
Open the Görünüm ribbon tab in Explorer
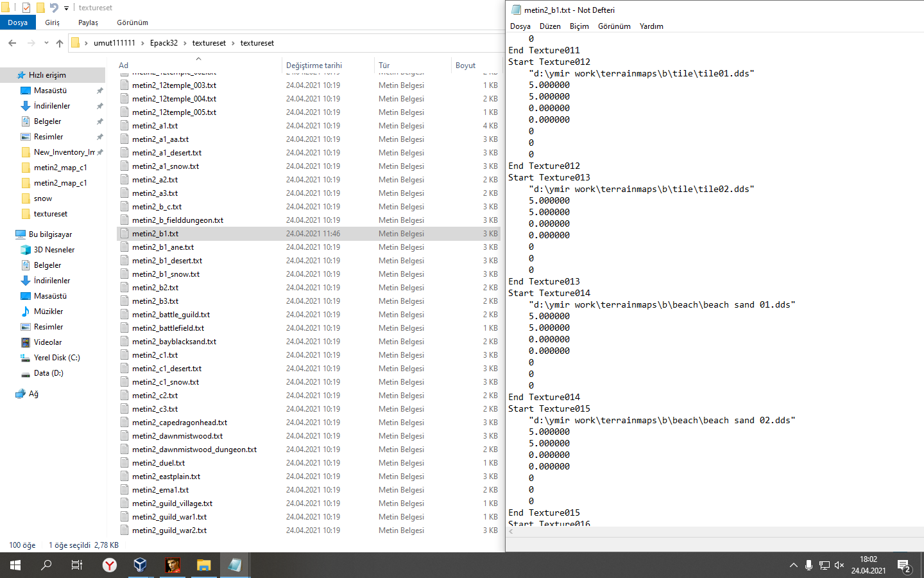click(x=133, y=22)
